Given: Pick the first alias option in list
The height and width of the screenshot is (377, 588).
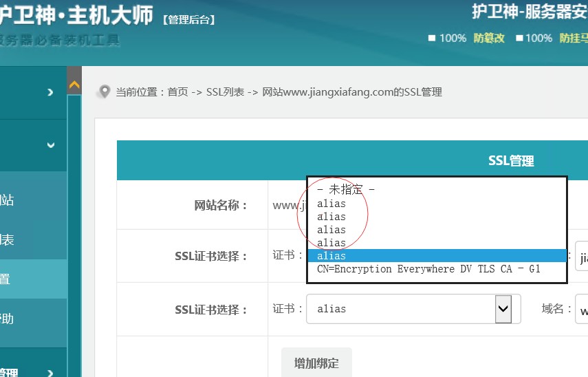Looking at the screenshot, I should coord(331,204).
